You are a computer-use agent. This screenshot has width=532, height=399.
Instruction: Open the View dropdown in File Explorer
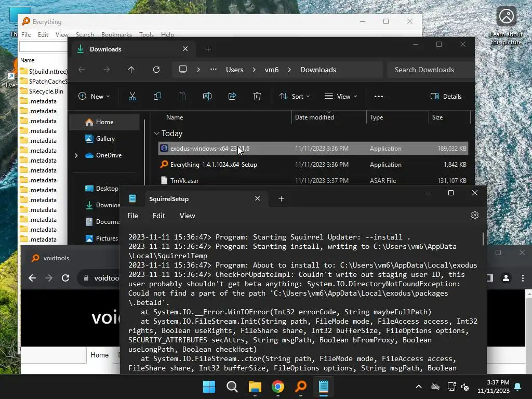click(341, 96)
